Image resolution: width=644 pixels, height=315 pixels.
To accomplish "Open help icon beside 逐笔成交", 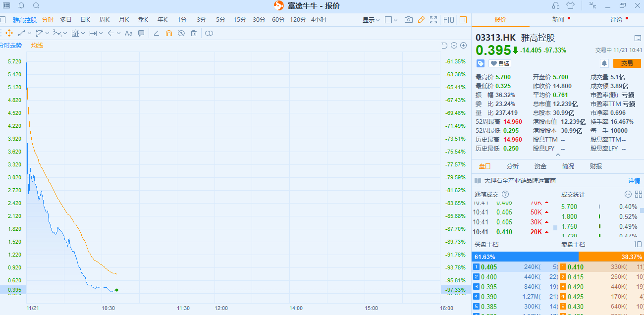I will tap(505, 194).
